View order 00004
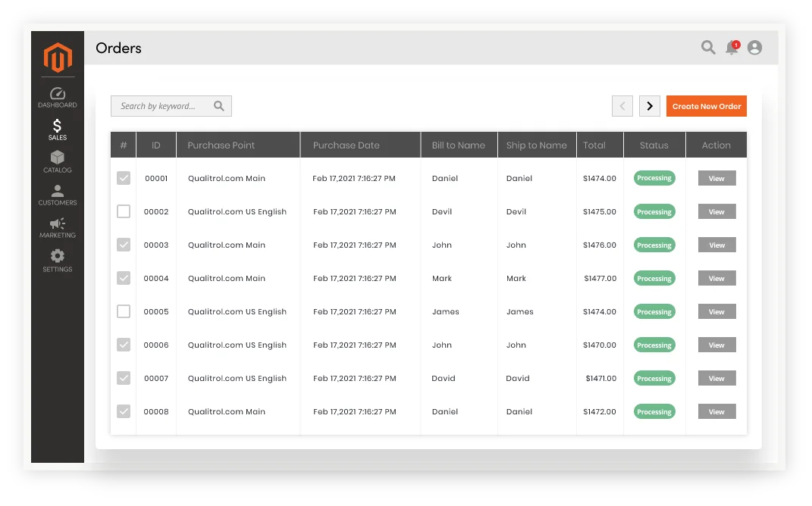Image resolution: width=812 pixels, height=506 pixels. (x=716, y=278)
